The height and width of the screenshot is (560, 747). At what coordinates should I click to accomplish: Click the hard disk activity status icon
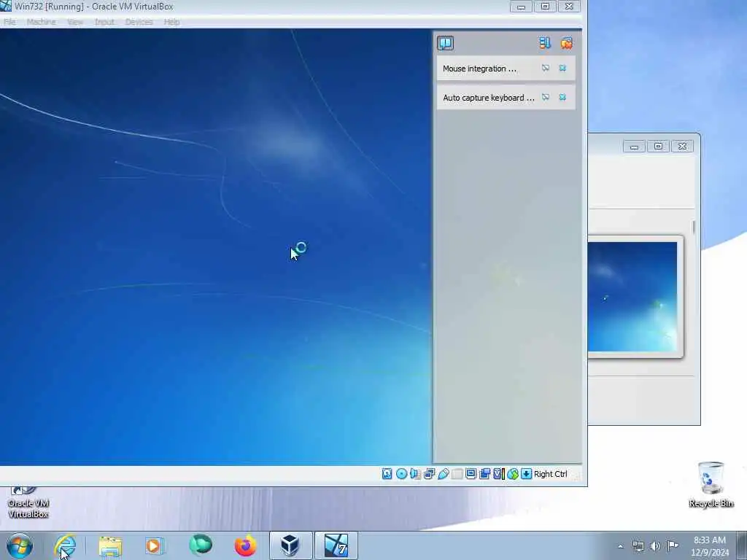pos(387,474)
